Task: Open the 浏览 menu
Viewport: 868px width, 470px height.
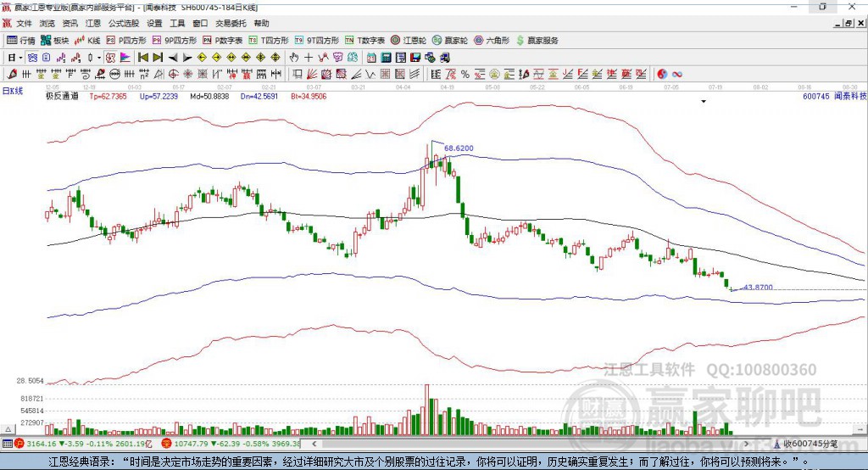Action: coord(47,23)
